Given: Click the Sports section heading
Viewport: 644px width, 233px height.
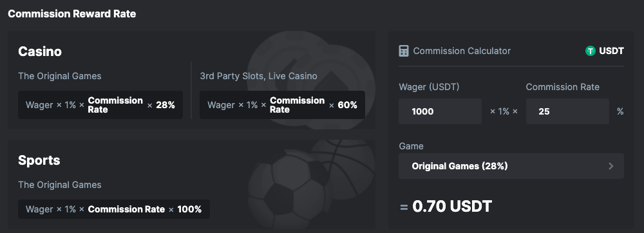Looking at the screenshot, I should click(39, 160).
